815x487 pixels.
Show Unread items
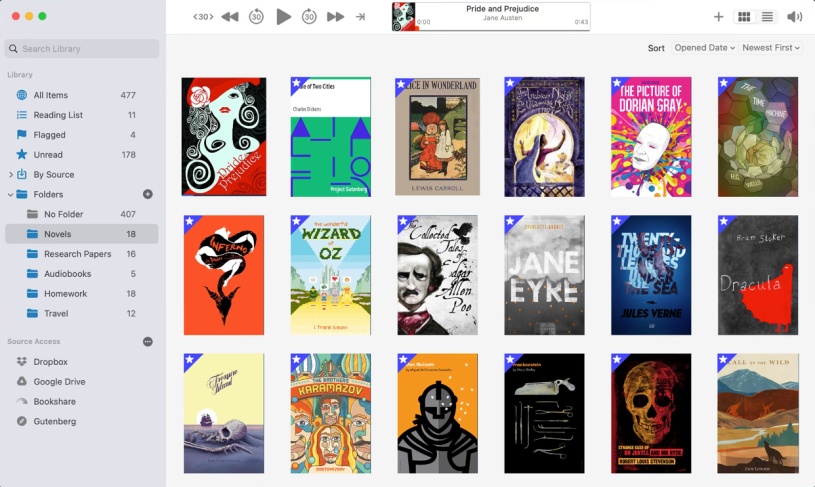point(82,154)
